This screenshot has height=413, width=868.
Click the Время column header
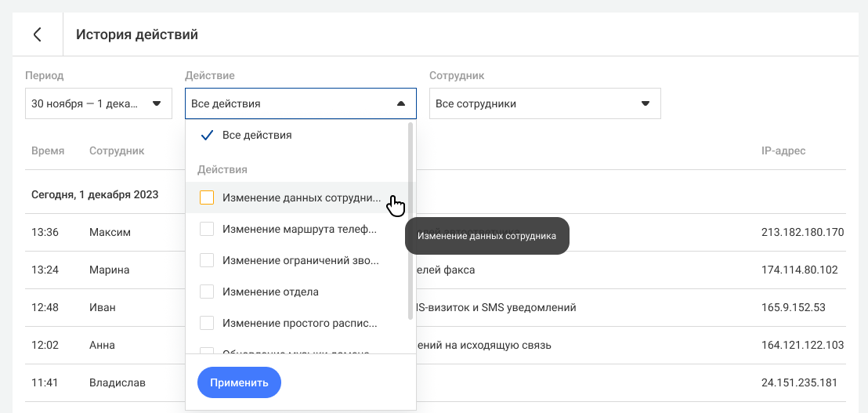pos(48,150)
